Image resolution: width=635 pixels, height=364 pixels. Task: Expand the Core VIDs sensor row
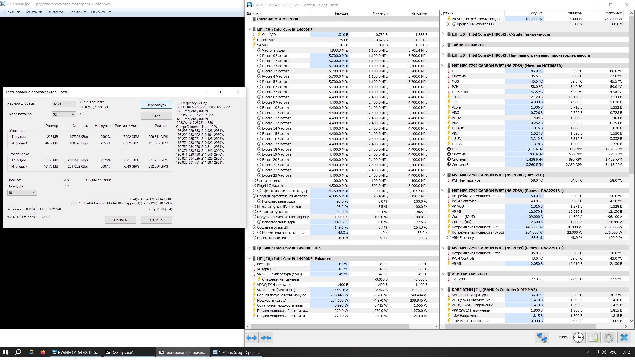tap(254, 35)
